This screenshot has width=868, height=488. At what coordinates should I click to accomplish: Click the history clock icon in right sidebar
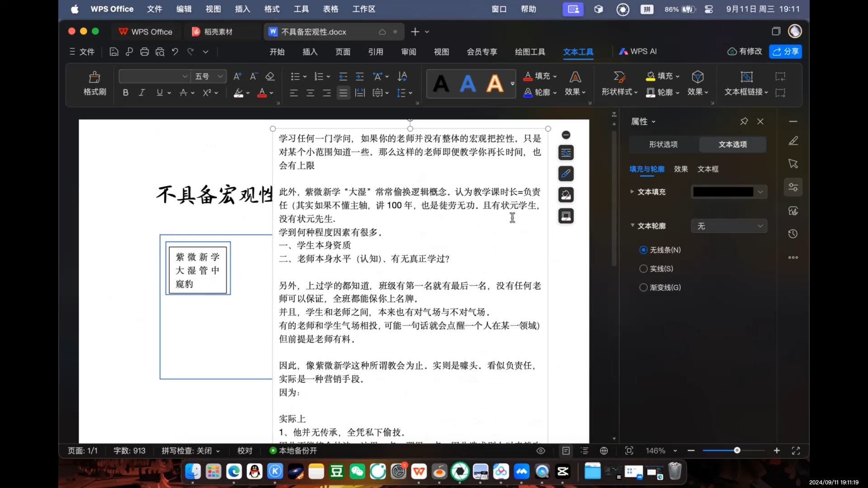[x=793, y=234]
